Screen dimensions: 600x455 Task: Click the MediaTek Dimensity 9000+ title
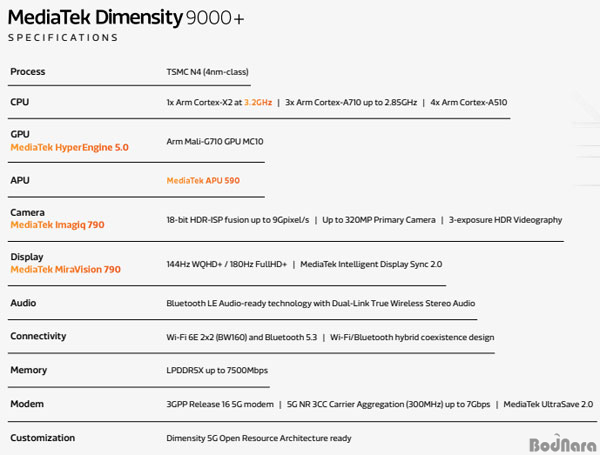tap(126, 17)
